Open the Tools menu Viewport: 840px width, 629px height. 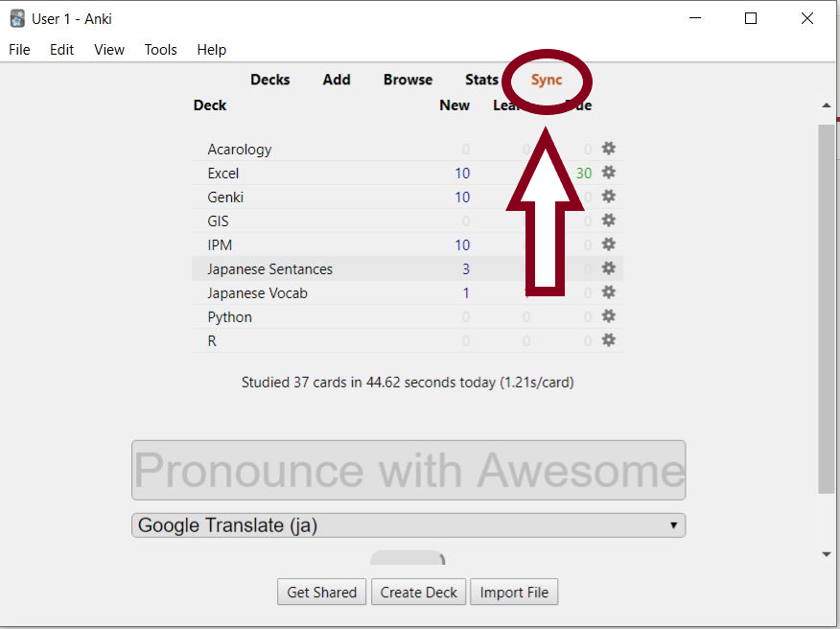click(x=160, y=50)
